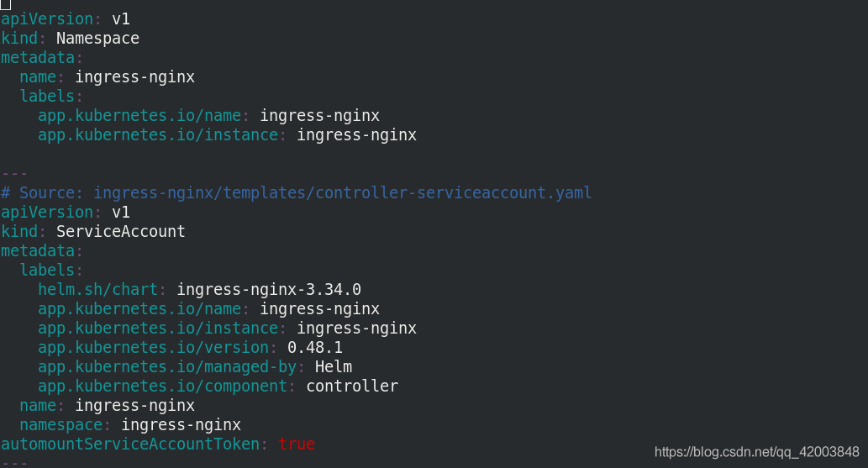868x468 pixels.
Task: Click 'controller' component value
Action: point(352,386)
